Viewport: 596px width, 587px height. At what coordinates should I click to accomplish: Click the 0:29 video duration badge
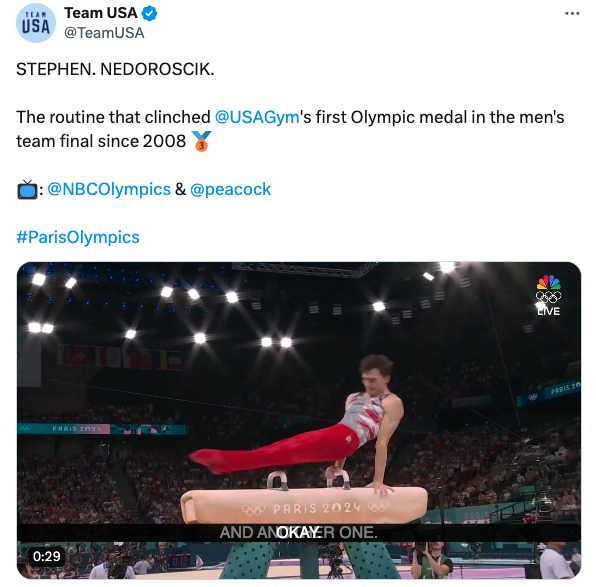pyautogui.click(x=46, y=556)
